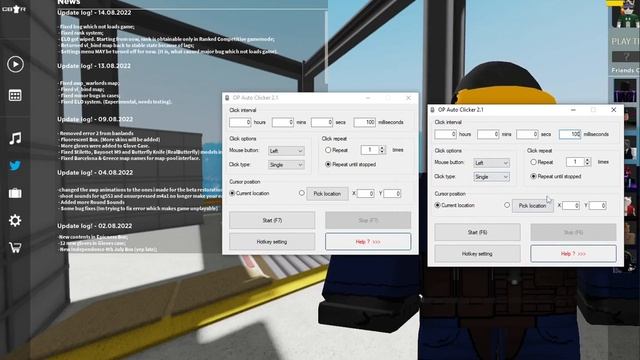Viewport: 640px width, 360px height.
Task: Open the settings gear icon in the sidebar
Action: pos(15,220)
